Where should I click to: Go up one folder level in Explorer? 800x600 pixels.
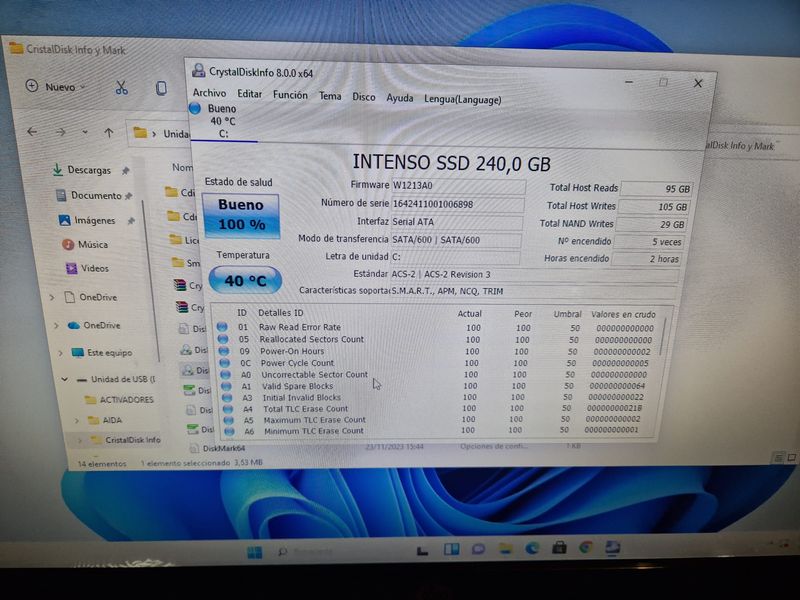click(109, 133)
